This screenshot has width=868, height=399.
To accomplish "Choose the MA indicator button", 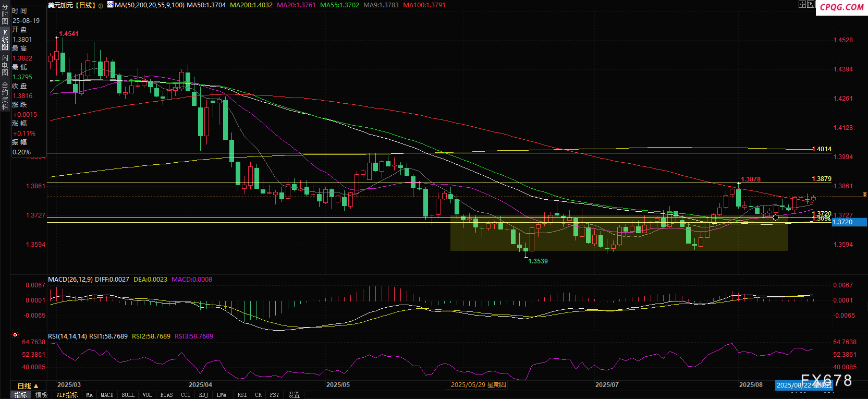I will [89, 395].
